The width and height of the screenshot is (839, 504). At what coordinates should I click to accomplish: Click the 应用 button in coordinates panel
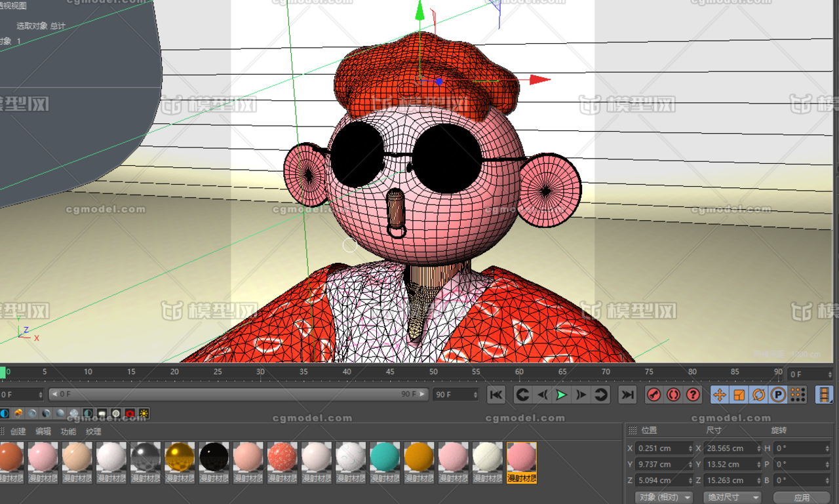tap(802, 497)
